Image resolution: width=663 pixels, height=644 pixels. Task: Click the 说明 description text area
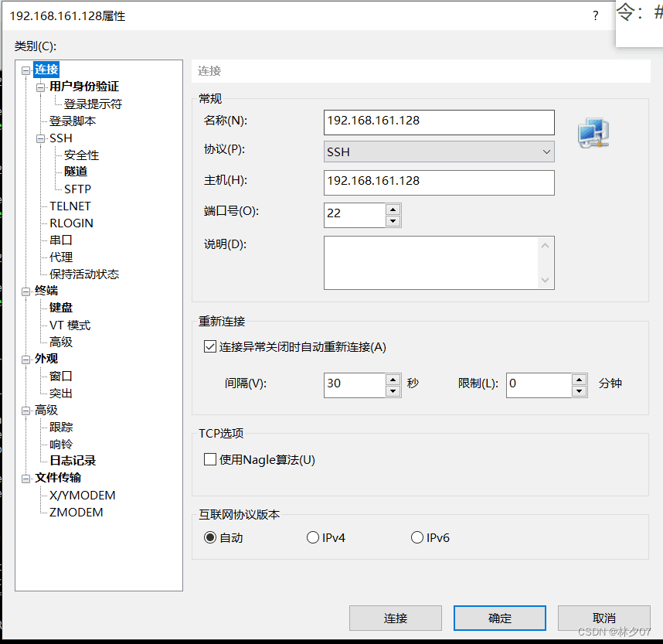(431, 263)
